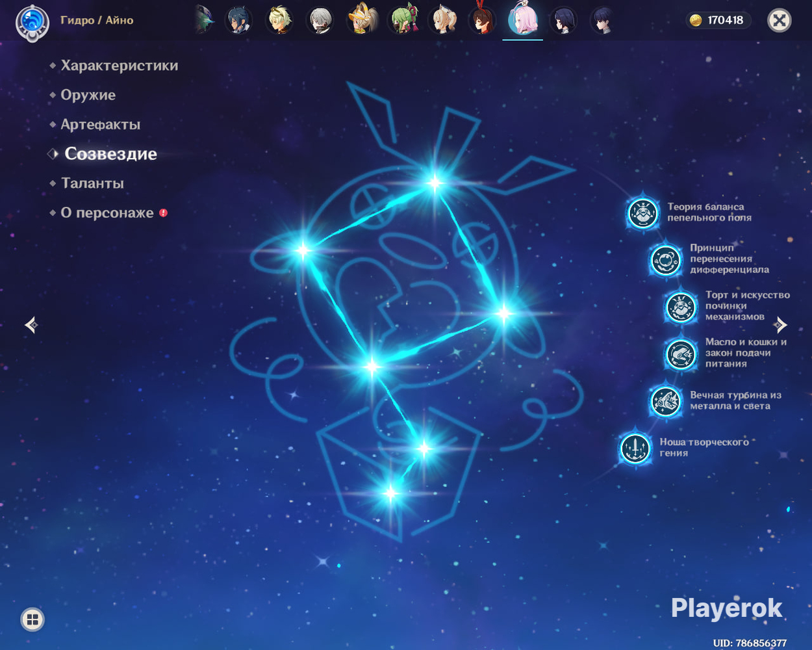Select the Созвездие menu item

110,154
